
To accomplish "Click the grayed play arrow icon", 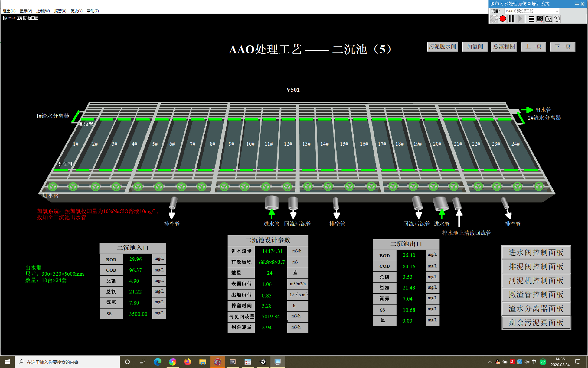I will tap(520, 19).
